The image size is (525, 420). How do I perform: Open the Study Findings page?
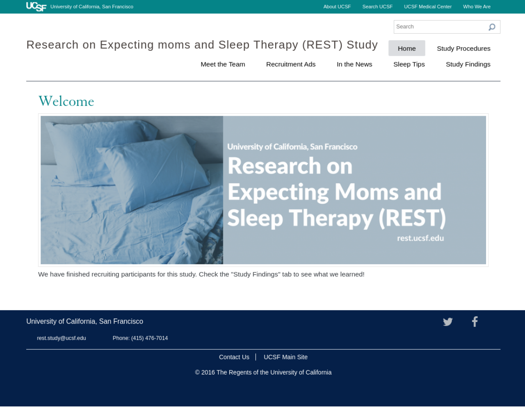[468, 64]
